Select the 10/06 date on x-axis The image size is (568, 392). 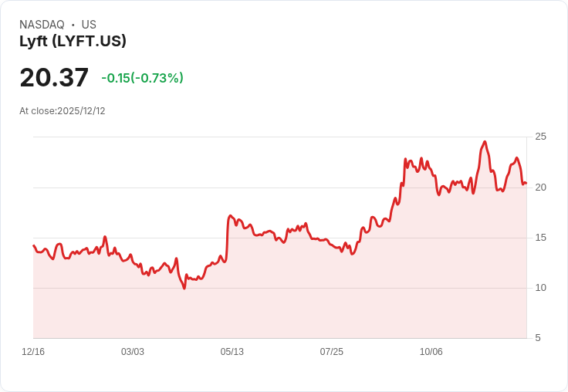click(x=431, y=351)
